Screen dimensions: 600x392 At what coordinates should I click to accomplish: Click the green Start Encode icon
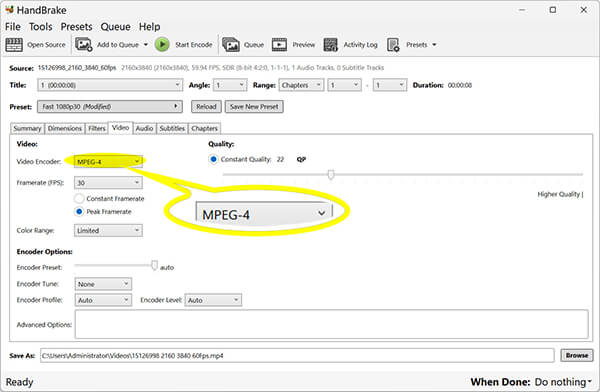tap(162, 44)
